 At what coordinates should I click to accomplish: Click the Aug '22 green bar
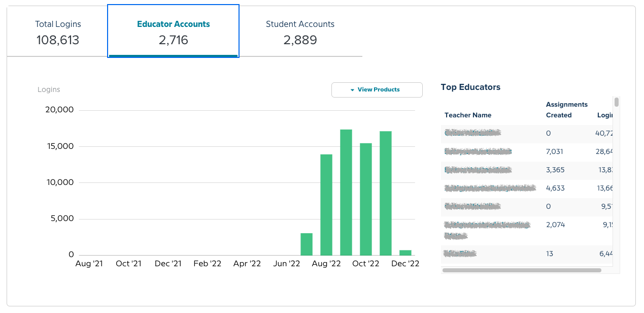click(x=326, y=205)
